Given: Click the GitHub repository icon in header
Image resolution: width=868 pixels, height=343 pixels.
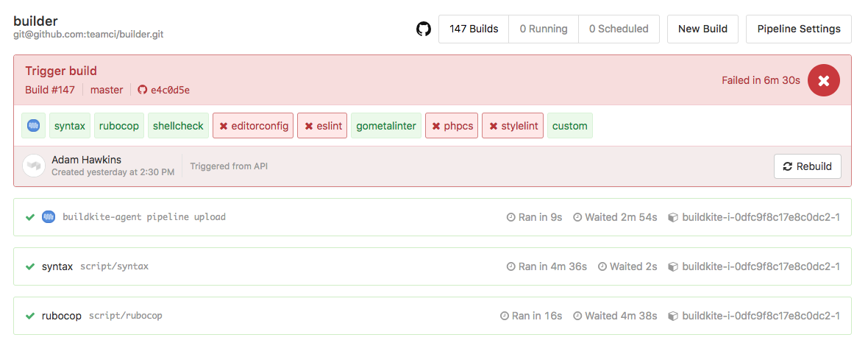Looking at the screenshot, I should pyautogui.click(x=424, y=29).
